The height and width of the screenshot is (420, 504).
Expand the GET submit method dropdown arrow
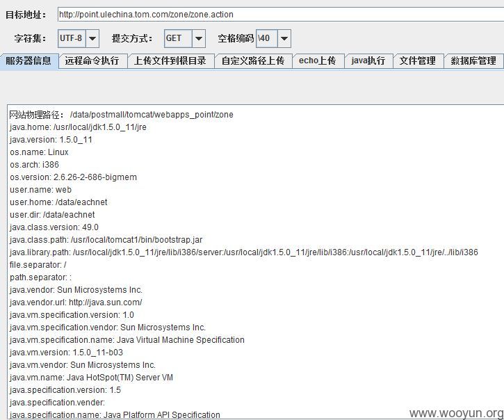(199, 38)
